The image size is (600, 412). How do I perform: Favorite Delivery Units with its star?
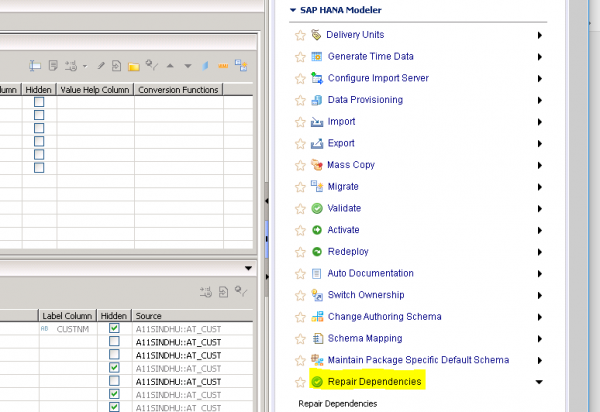300,36
